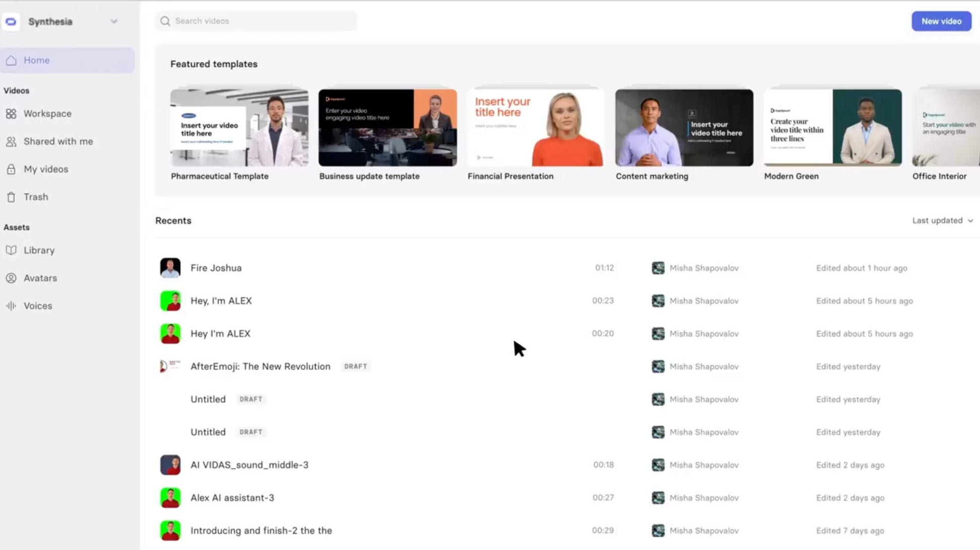Select the Home icon in sidebar

(12, 60)
